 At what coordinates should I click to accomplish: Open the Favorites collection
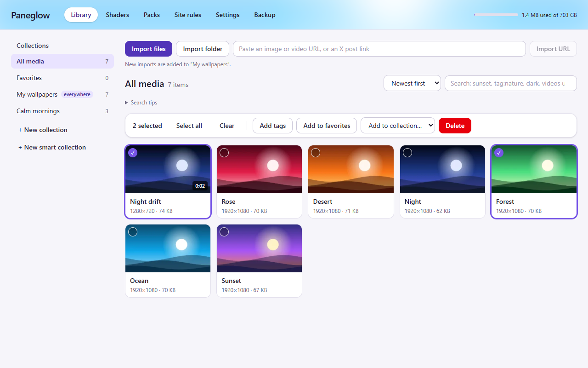tap(62, 78)
